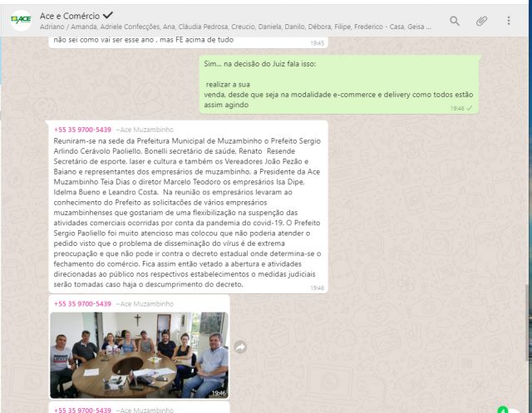The width and height of the screenshot is (532, 413).
Task: Open the three-dot chat menu
Action: 508,21
